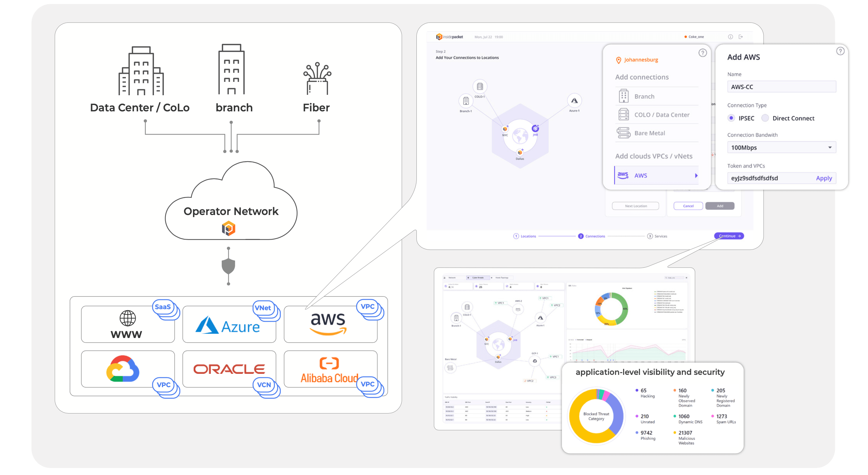Click the Cancel button

[x=688, y=206]
